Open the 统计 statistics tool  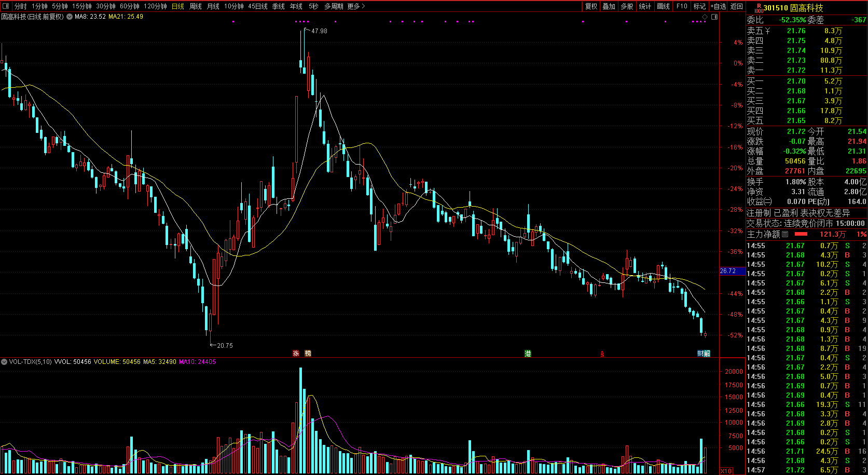pos(645,6)
